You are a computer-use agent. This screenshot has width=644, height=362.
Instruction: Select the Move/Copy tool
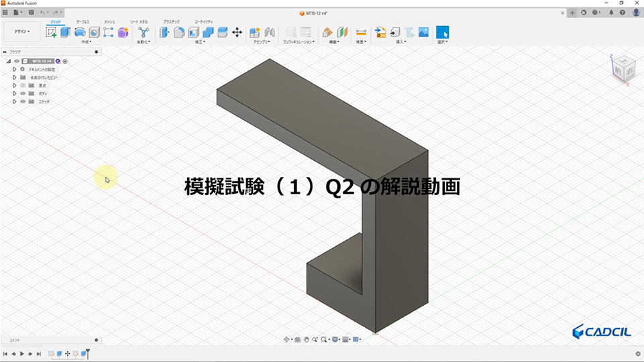point(237,32)
